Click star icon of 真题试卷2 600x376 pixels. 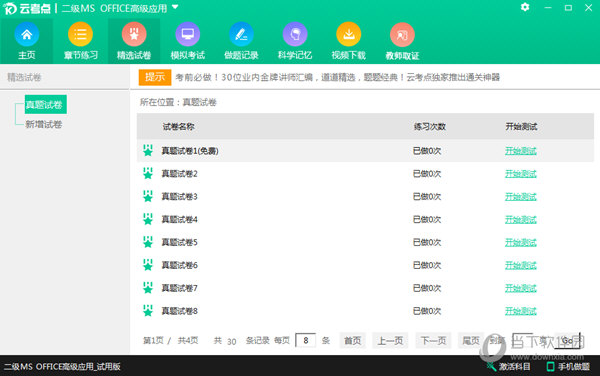[148, 173]
